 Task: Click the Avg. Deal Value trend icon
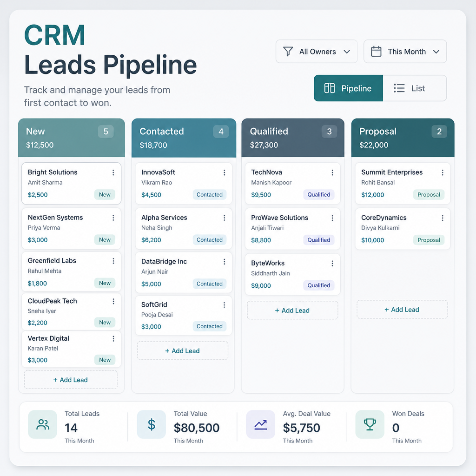[x=260, y=424]
